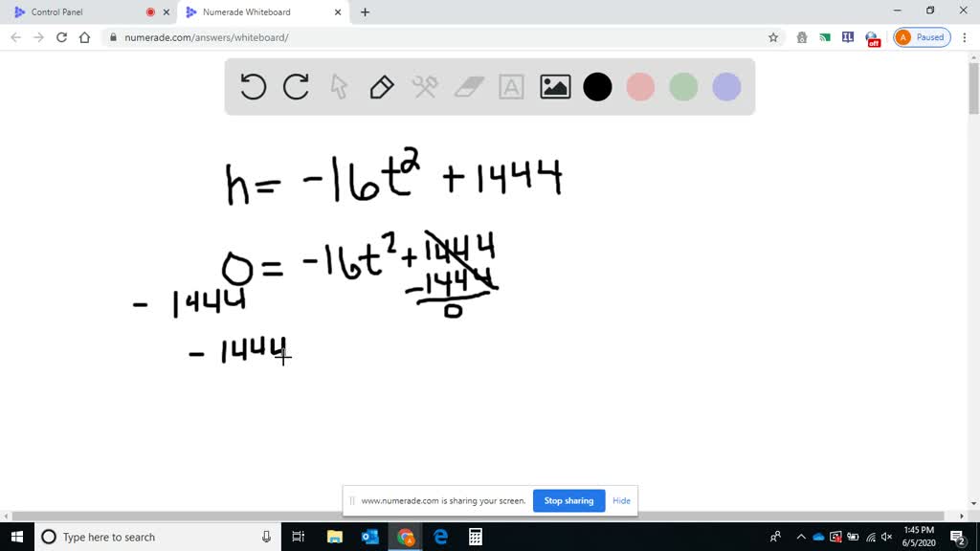Pick the black pen color
Viewport: 980px width, 551px height.
pyautogui.click(x=597, y=87)
